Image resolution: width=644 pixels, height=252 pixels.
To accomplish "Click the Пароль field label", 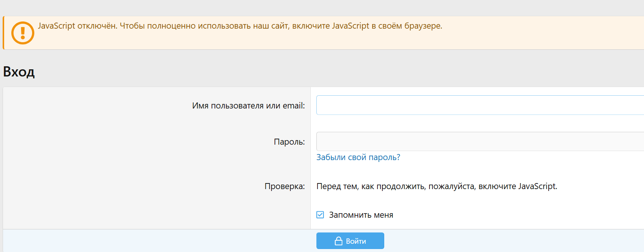I will click(289, 142).
